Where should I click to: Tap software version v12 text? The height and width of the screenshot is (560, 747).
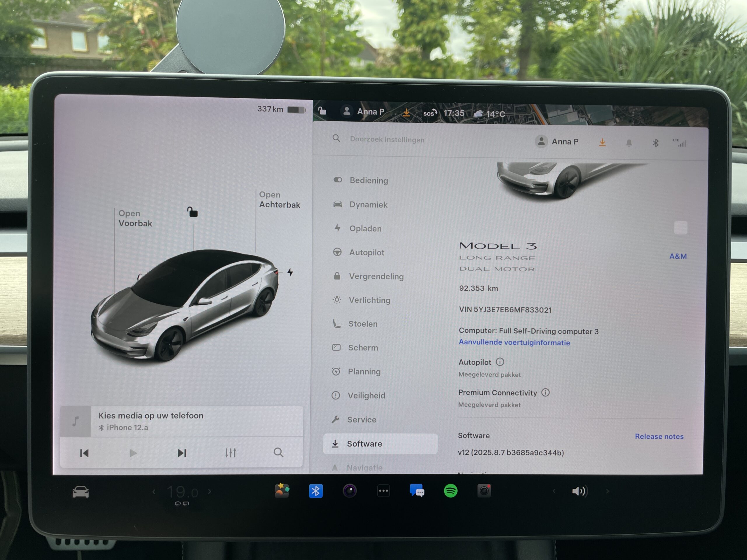tap(511, 453)
